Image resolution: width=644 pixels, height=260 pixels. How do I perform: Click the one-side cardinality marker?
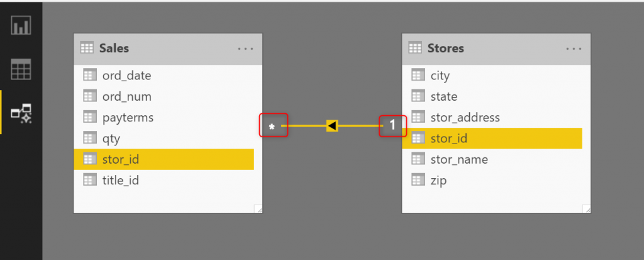(x=392, y=126)
